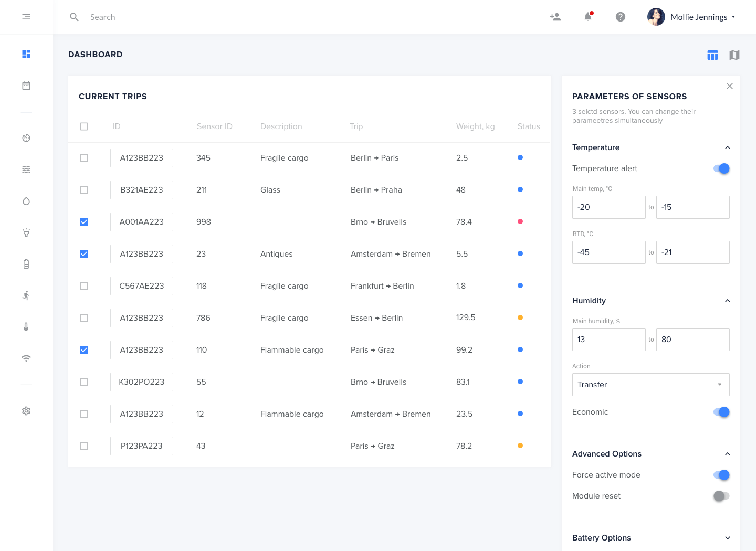The width and height of the screenshot is (756, 551).
Task: Switch dashboard to map view icon
Action: point(734,55)
